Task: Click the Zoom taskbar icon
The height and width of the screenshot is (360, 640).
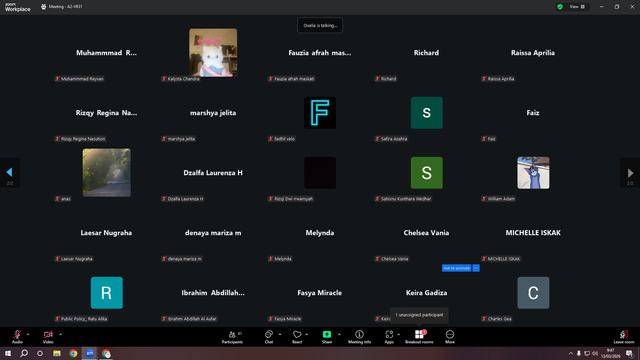Action: pos(90,353)
